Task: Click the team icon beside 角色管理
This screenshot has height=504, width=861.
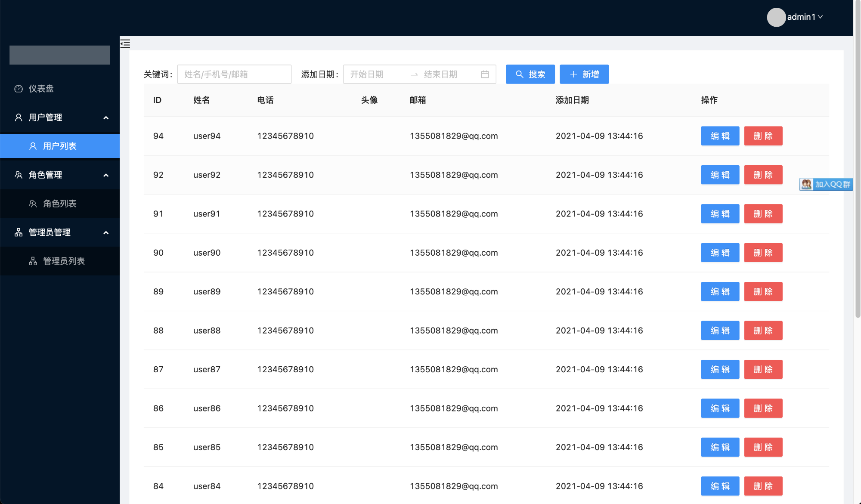Action: (x=19, y=175)
